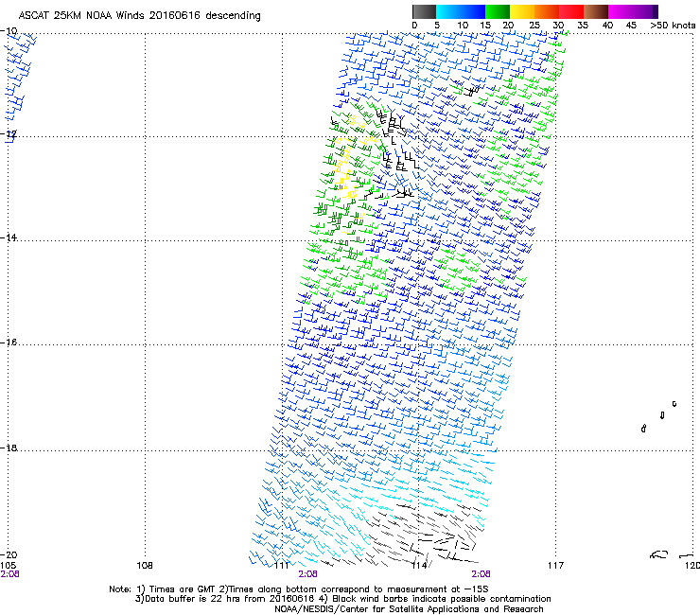Click the '>50 knots' legend label

click(x=673, y=26)
